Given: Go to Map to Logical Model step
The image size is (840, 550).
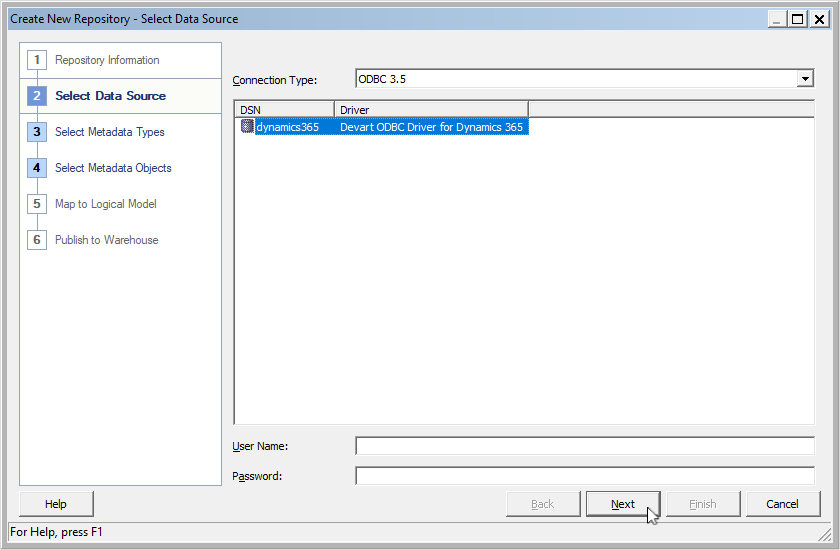Looking at the screenshot, I should (106, 204).
